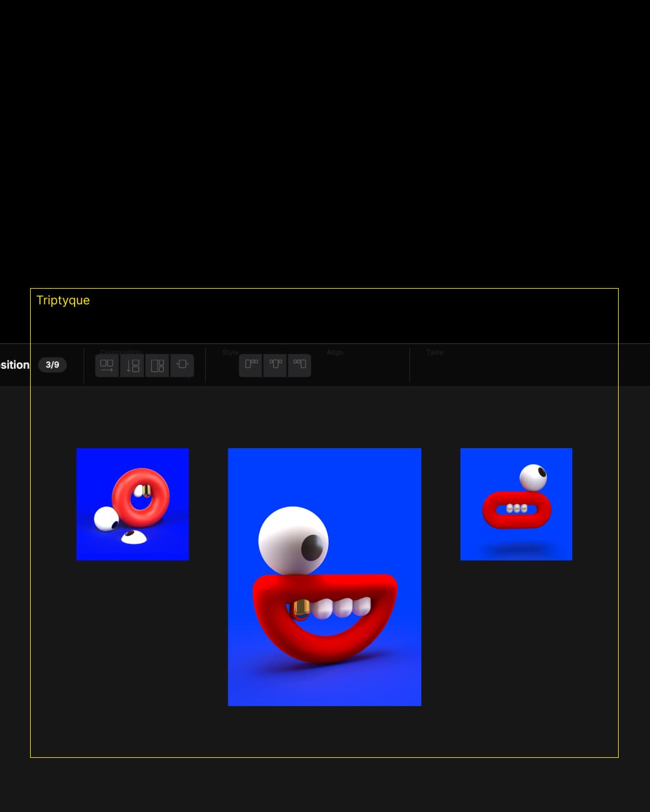The height and width of the screenshot is (812, 650).
Task: Open the Taille section in toolbar
Action: point(435,352)
